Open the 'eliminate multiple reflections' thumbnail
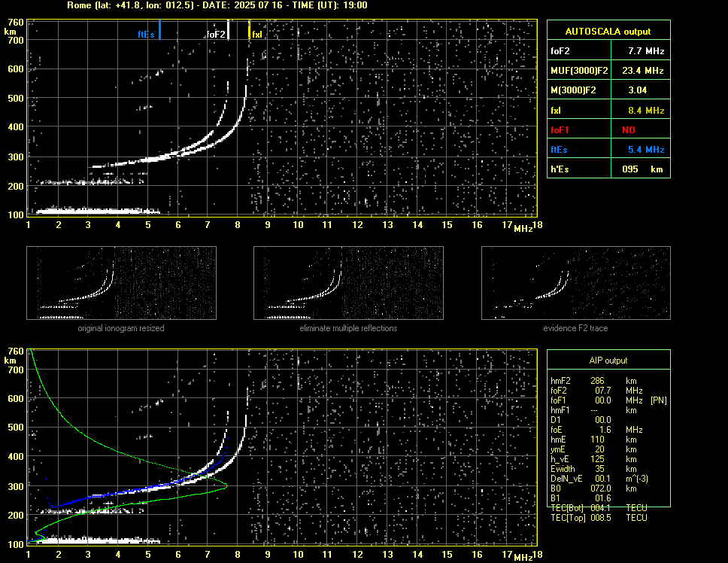The width and height of the screenshot is (728, 563). coord(348,283)
